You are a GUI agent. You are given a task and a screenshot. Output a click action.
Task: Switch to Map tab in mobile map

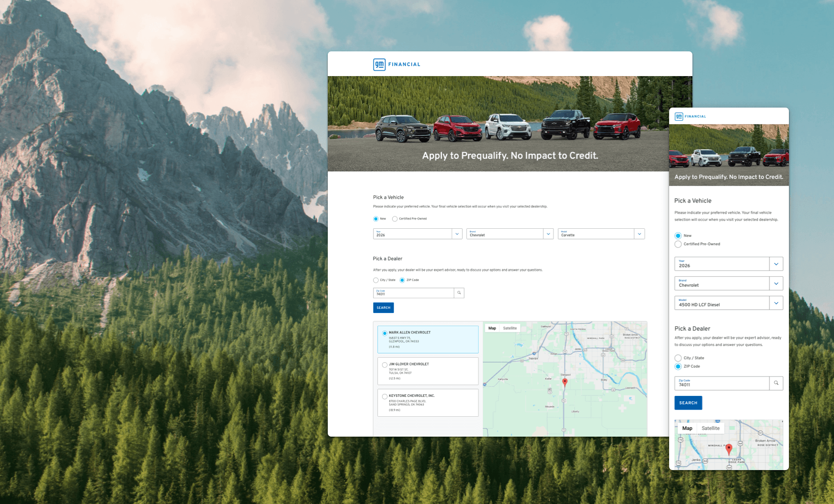(687, 428)
